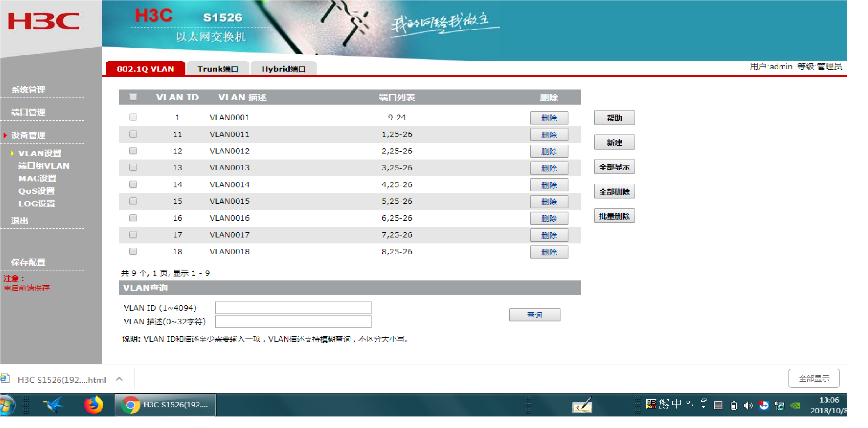Image resolution: width=868 pixels, height=428 pixels.
Task: Click the MSPY input method icon
Action: click(651, 405)
